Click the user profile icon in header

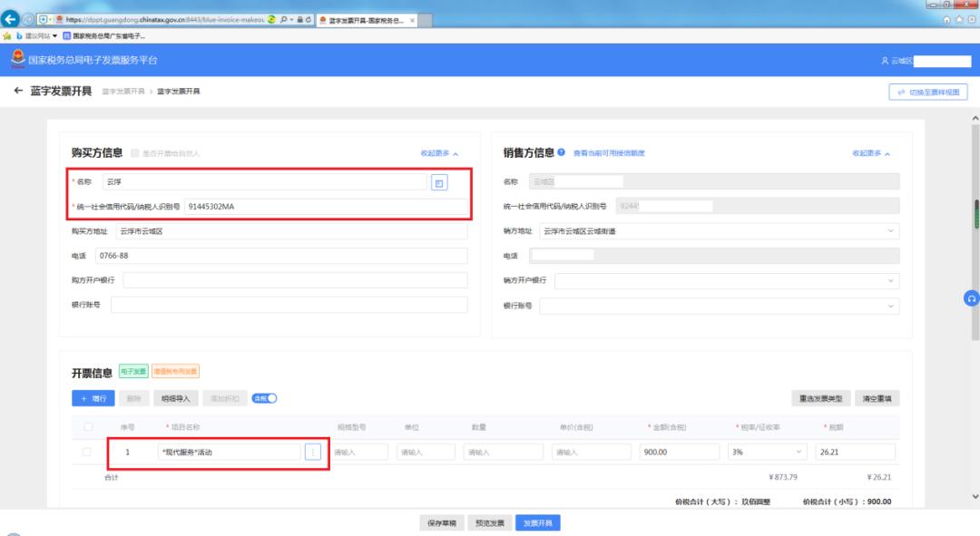[885, 61]
